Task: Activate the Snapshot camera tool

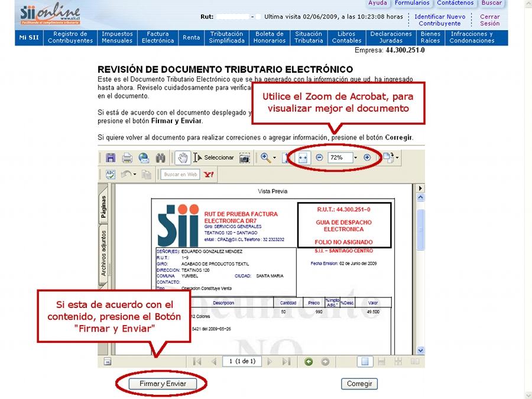Action: [x=244, y=158]
